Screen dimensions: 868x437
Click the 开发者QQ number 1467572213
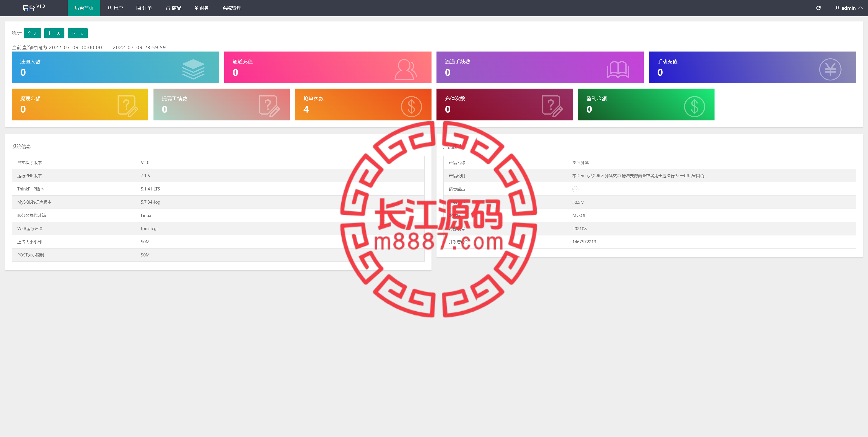pyautogui.click(x=584, y=242)
